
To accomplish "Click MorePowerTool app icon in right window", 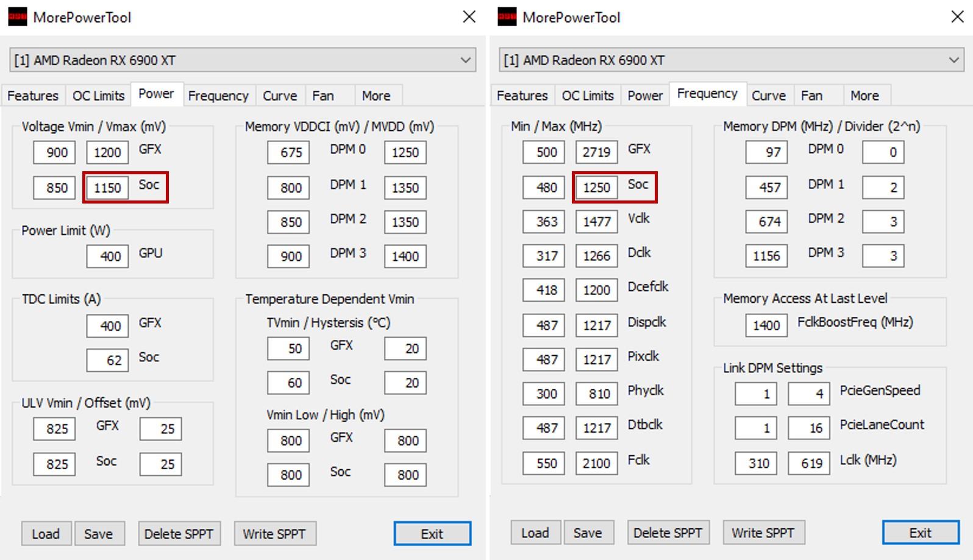I will tap(507, 17).
